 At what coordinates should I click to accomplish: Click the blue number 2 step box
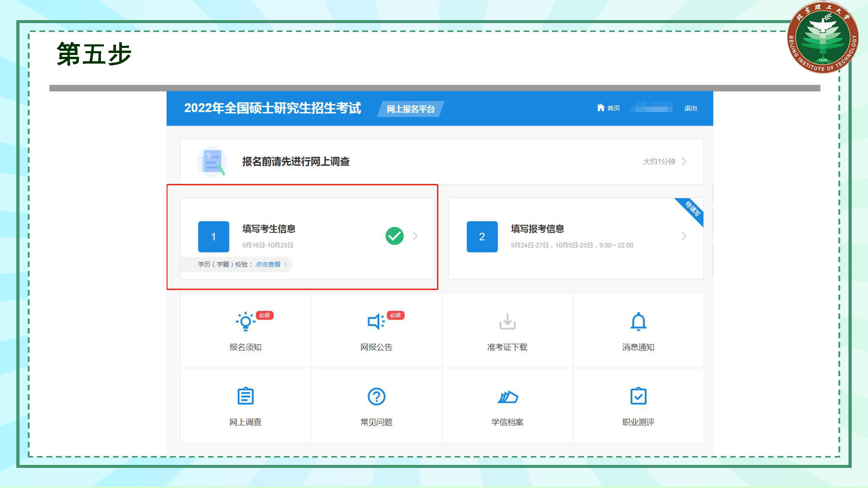pyautogui.click(x=482, y=236)
